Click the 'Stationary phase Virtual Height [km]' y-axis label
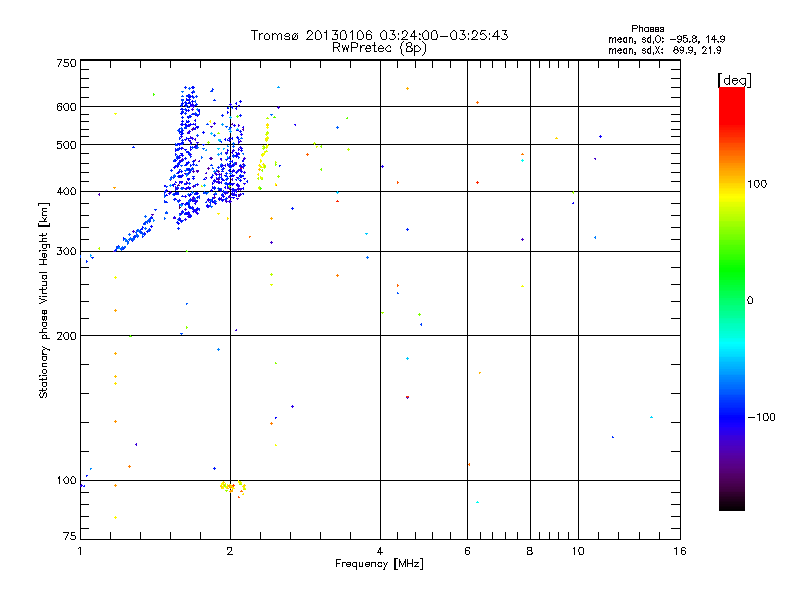The height and width of the screenshot is (600, 800). coord(44,300)
